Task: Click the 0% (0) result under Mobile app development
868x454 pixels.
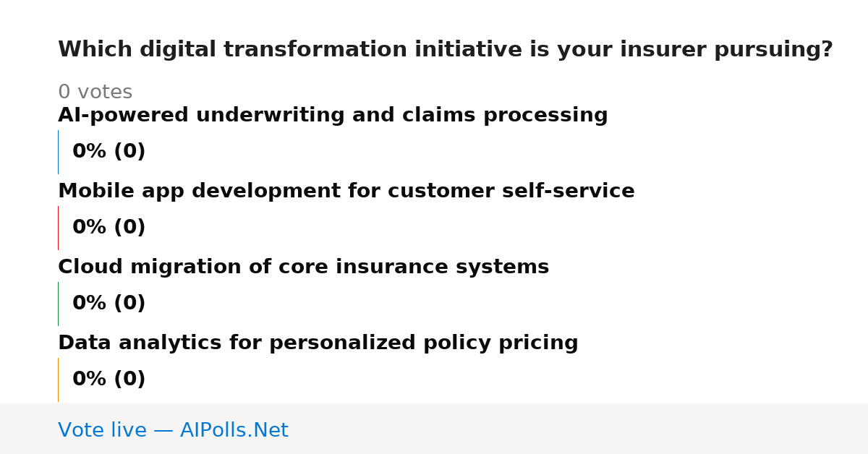Action: tap(109, 228)
